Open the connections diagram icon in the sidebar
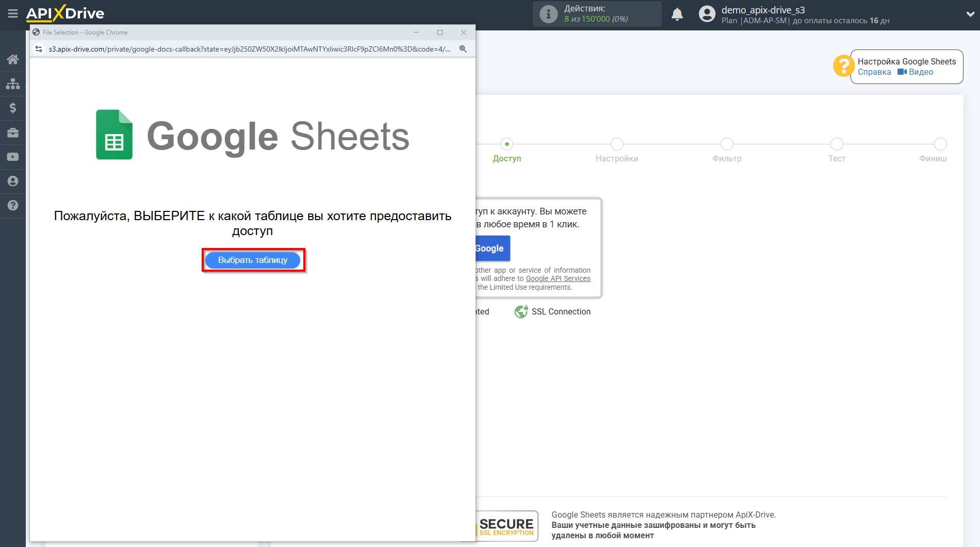This screenshot has width=980, height=547. [x=13, y=84]
